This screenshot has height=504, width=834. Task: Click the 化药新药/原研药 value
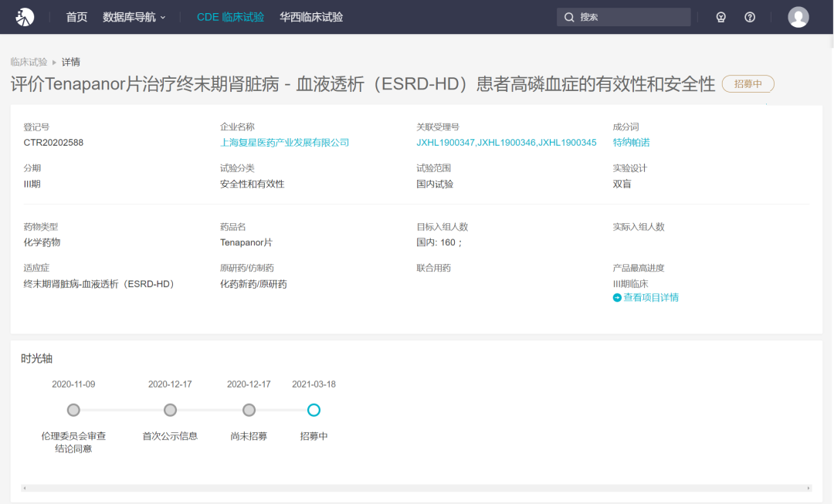253,284
